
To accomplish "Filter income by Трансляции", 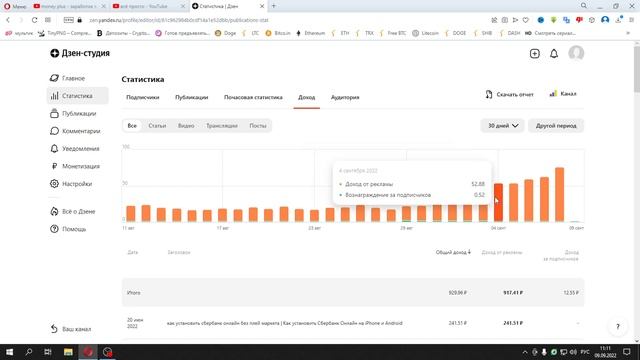I will coord(222,126).
